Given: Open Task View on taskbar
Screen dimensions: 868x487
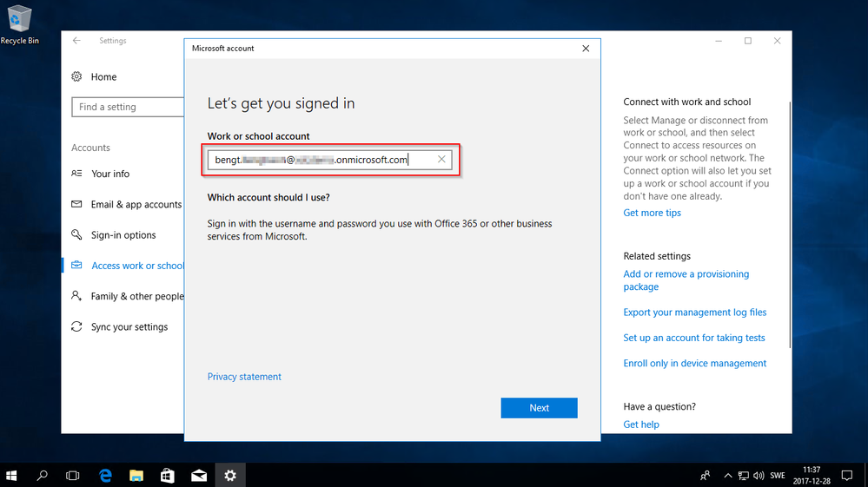Looking at the screenshot, I should point(72,476).
